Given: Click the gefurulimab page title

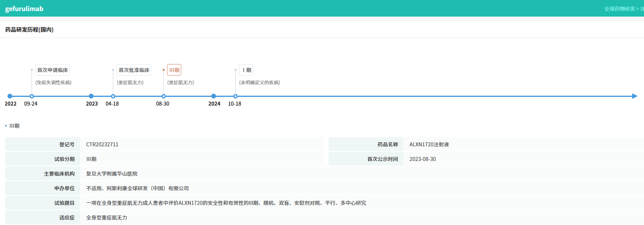Looking at the screenshot, I should 24,9.
